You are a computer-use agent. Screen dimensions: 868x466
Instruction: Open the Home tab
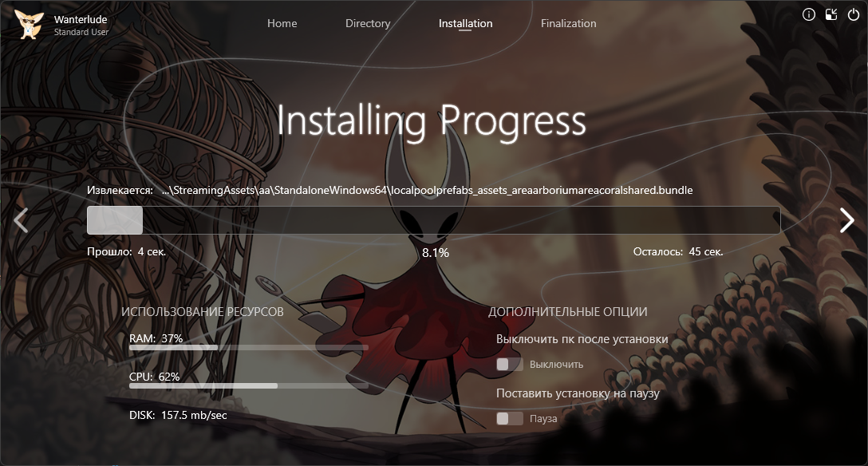282,23
